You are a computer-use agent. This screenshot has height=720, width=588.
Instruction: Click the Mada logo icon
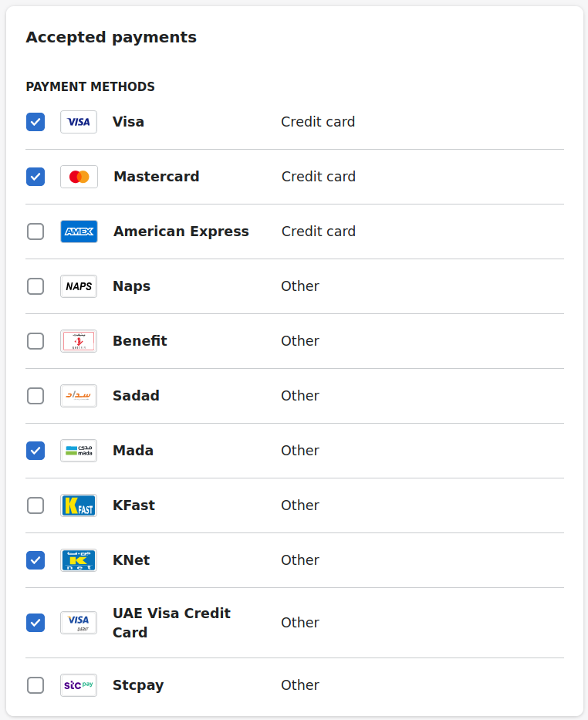click(x=79, y=451)
